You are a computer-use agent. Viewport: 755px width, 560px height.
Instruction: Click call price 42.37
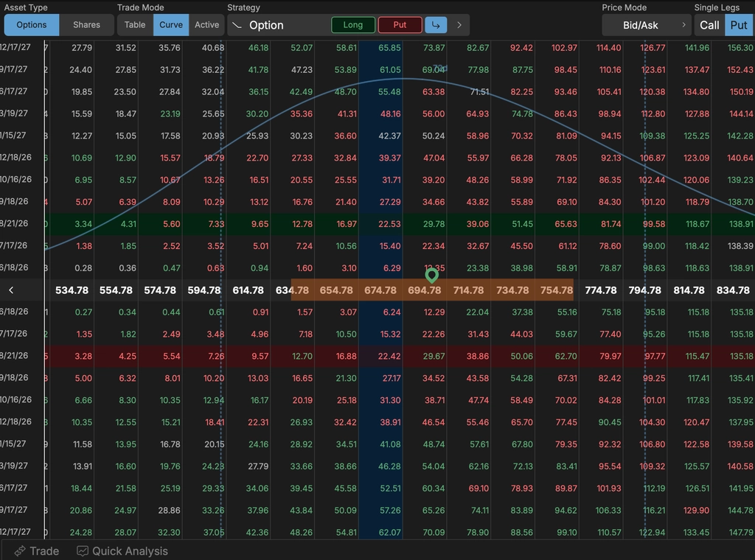pos(389,136)
